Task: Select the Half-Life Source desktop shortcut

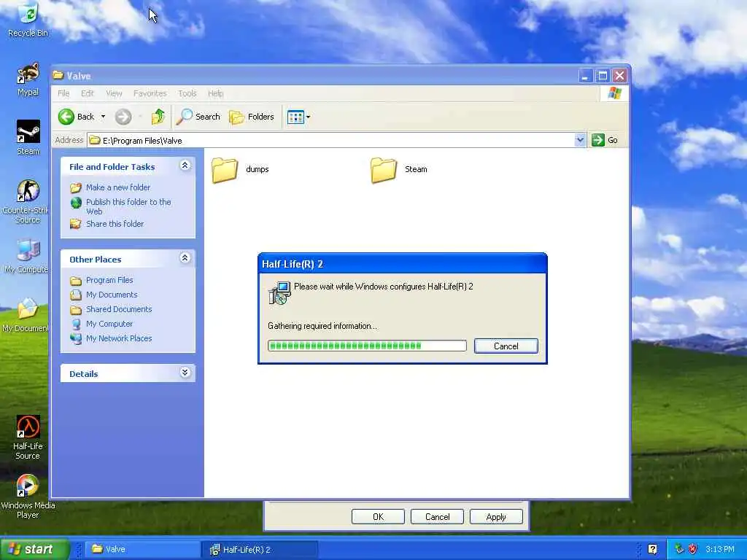Action: [x=28, y=437]
